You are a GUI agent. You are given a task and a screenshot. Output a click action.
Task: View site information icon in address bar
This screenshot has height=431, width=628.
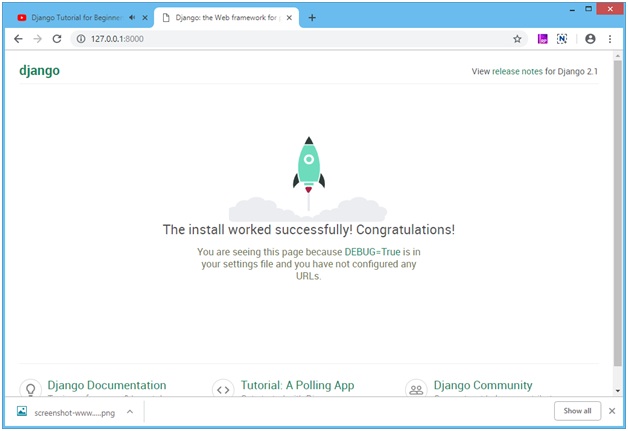pos(81,39)
